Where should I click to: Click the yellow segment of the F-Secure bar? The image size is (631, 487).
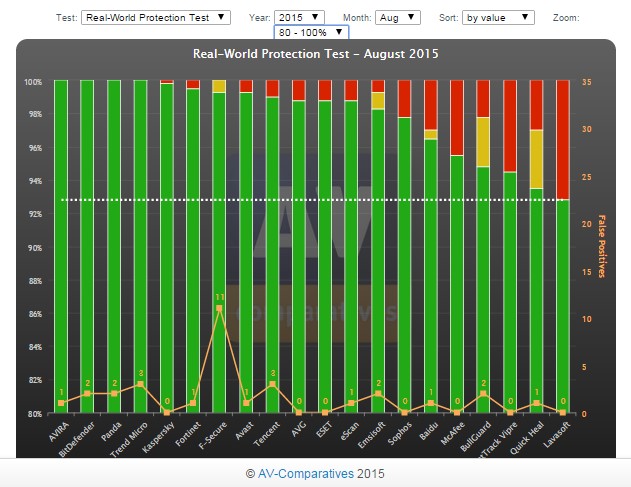pyautogui.click(x=219, y=86)
